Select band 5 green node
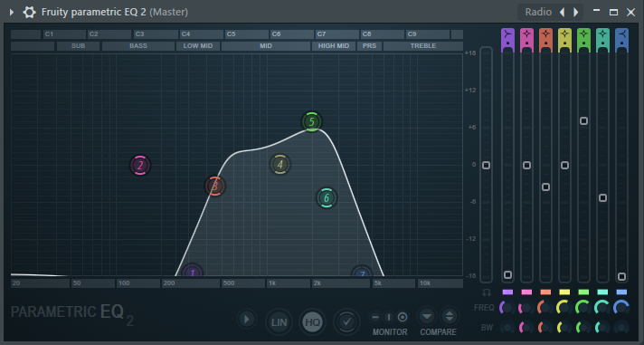This screenshot has width=644, height=345. (x=312, y=121)
